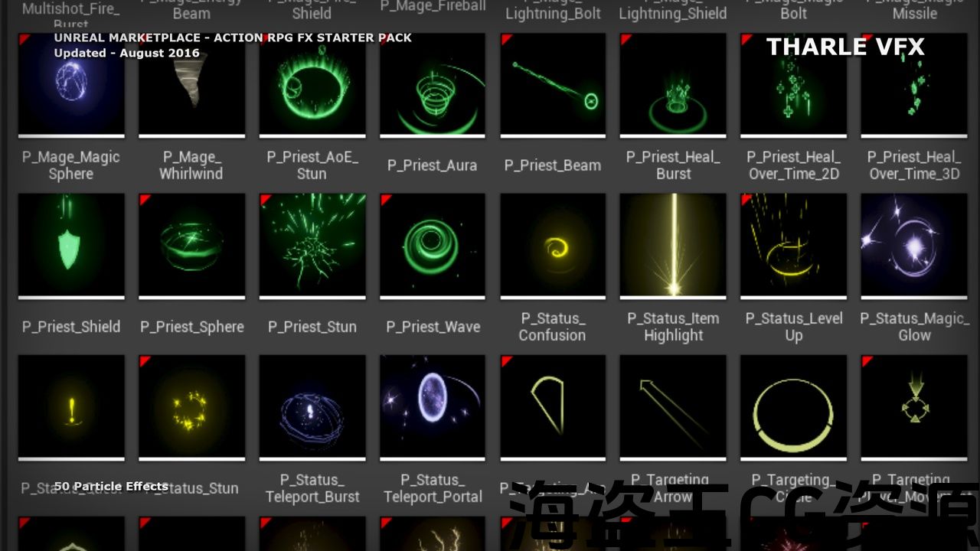Click the P_Status_Teleport_Burst name label
980x551 pixels.
click(x=312, y=488)
